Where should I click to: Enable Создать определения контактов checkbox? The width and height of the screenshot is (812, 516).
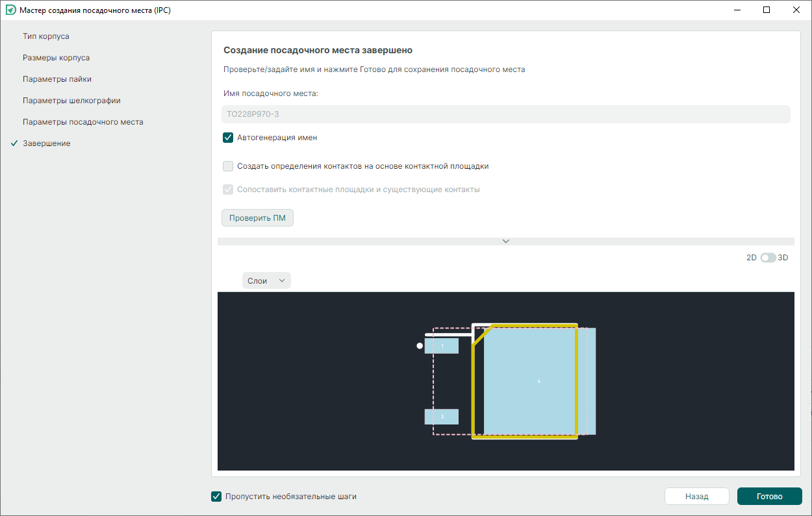coord(228,166)
